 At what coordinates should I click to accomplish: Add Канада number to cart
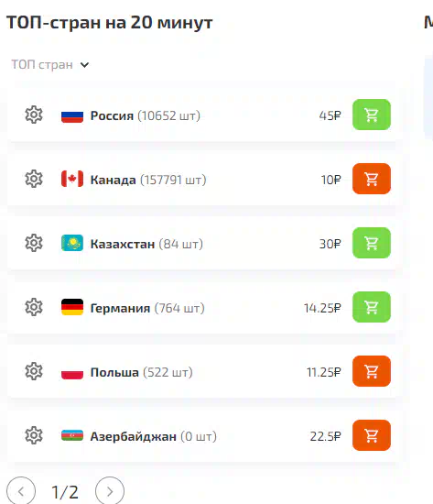[x=372, y=179]
